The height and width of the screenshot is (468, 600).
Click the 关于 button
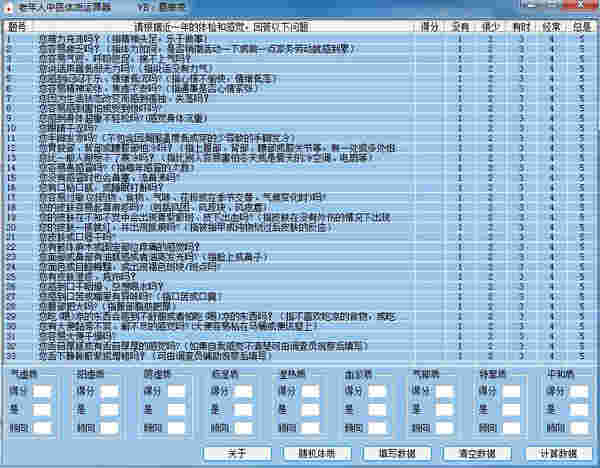(x=237, y=453)
